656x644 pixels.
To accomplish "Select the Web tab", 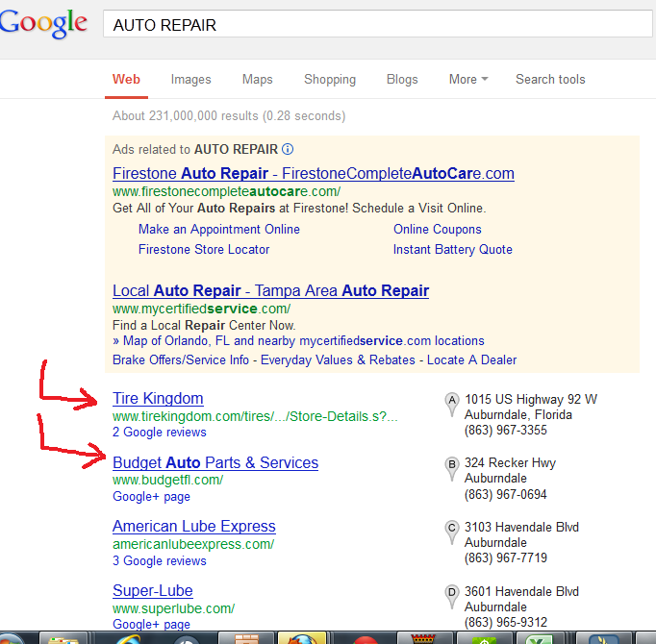I will [x=126, y=80].
